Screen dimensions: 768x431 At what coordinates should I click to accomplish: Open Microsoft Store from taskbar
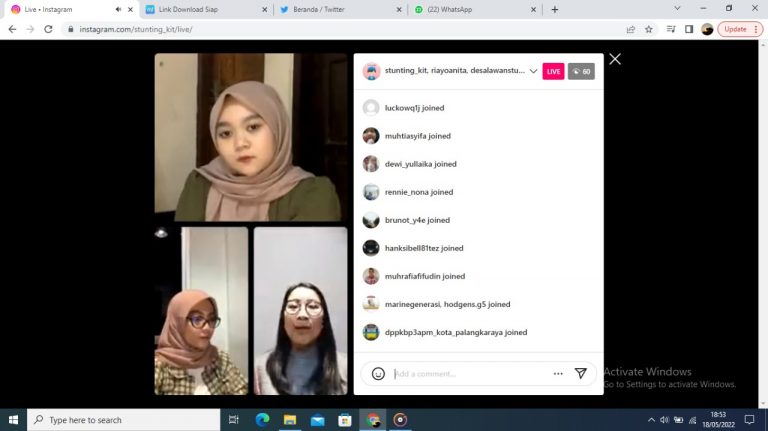[345, 420]
